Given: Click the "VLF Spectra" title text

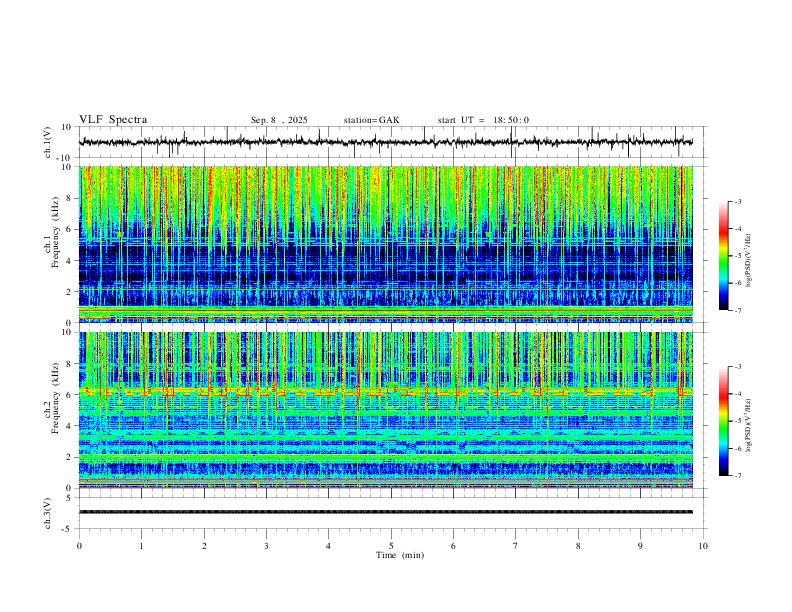Looking at the screenshot, I should pos(113,120).
